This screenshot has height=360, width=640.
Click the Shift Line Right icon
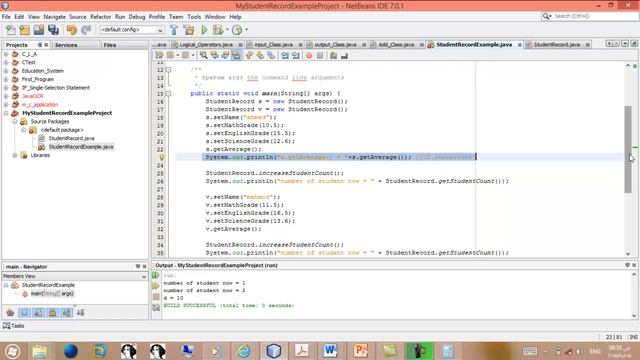296,56
